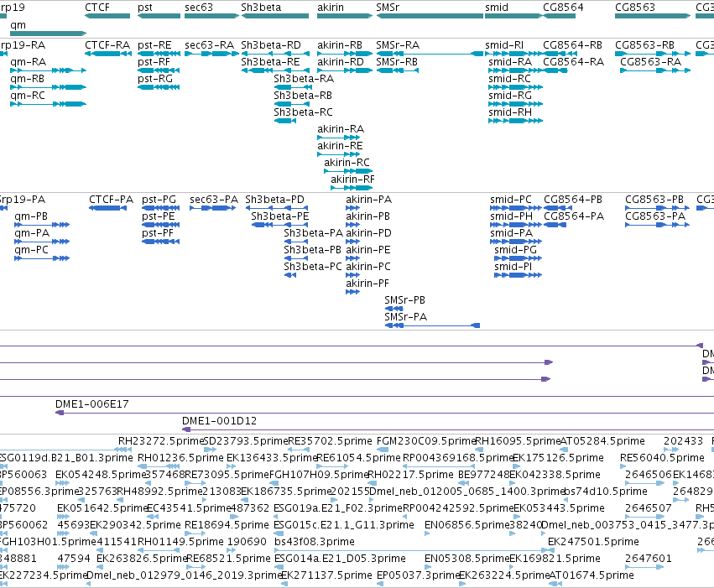Image resolution: width=714 pixels, height=588 pixels.
Task: Click the CTCF gene label
Action: [x=97, y=8]
